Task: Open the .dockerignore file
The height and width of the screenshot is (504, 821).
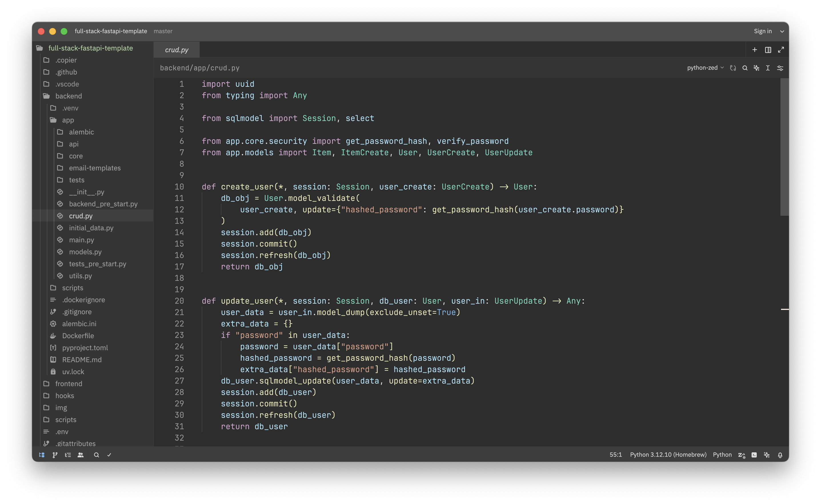Action: tap(93, 300)
